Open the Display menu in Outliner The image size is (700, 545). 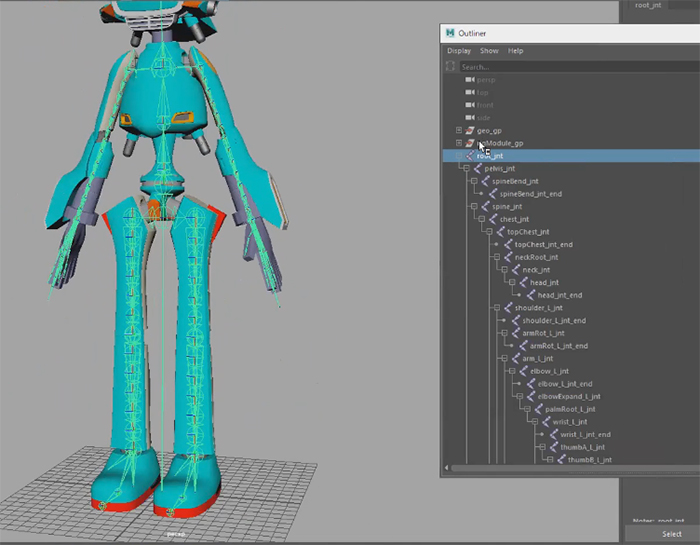[459, 51]
